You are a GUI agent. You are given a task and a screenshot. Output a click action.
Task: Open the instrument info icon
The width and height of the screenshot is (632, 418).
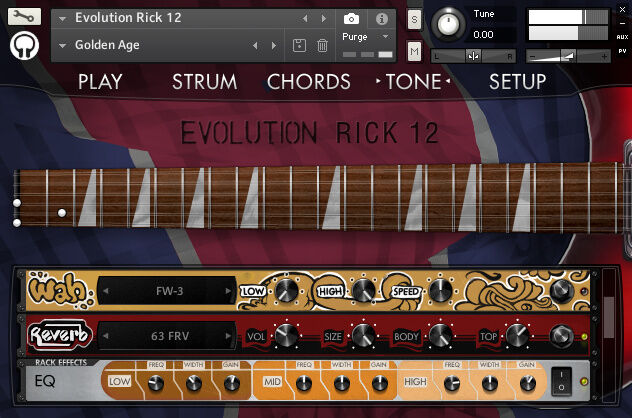pyautogui.click(x=382, y=19)
